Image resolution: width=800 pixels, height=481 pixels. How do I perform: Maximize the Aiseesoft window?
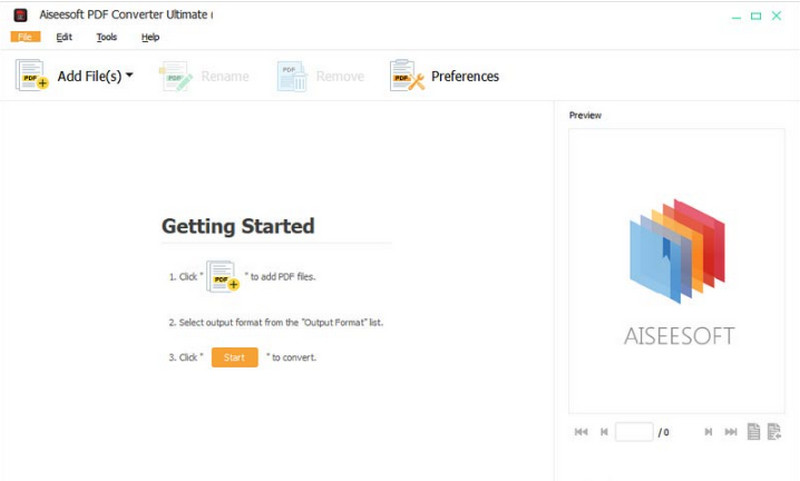(x=756, y=16)
